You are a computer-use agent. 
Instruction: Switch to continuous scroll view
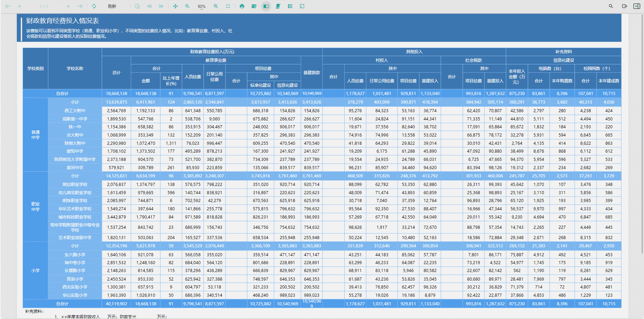(278, 6)
